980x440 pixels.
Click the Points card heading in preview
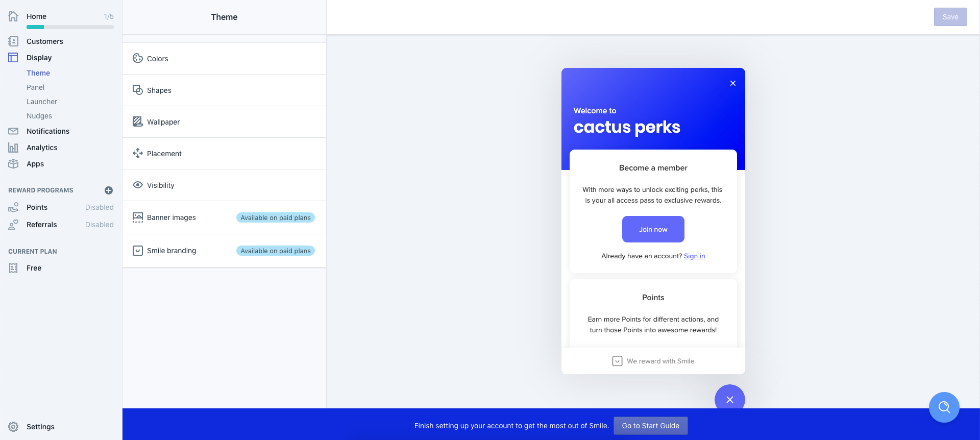pyautogui.click(x=653, y=298)
